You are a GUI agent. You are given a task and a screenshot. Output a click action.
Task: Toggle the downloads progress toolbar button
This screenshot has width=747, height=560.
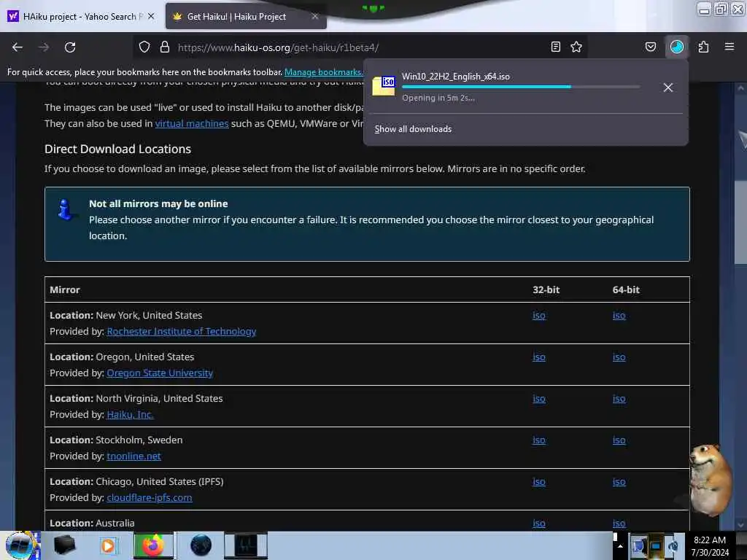(x=676, y=47)
